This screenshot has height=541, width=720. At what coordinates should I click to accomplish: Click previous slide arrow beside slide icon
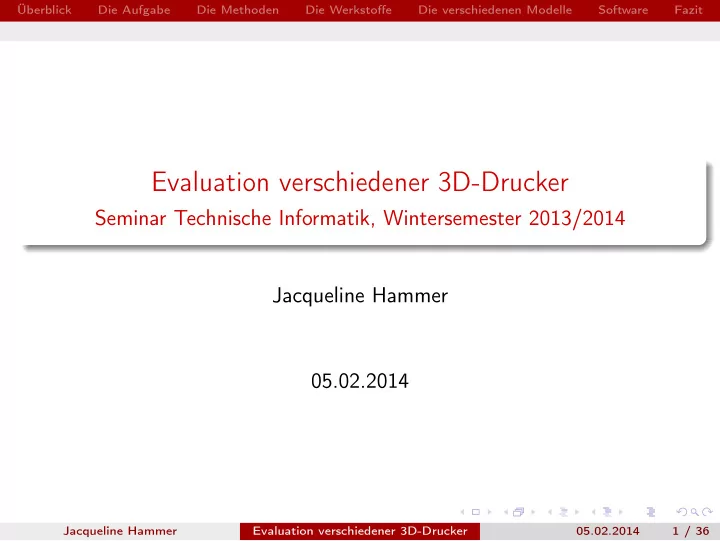[x=462, y=512]
